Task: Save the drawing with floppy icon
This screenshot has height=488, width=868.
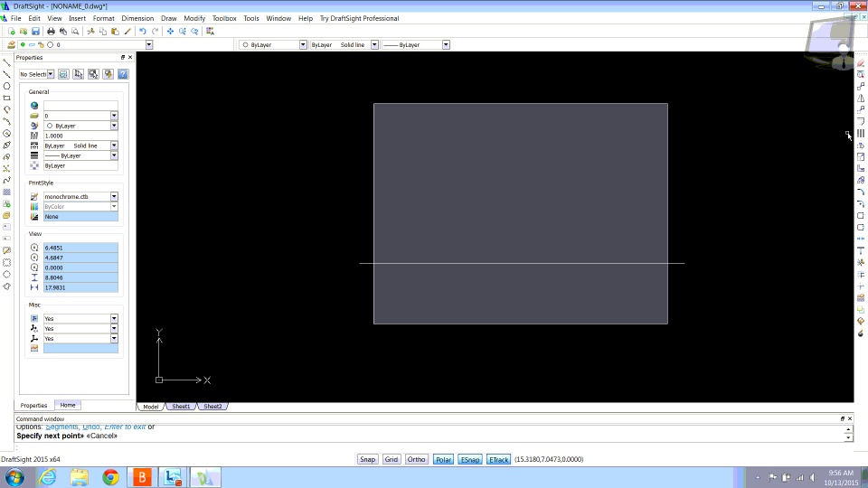Action: (x=35, y=32)
